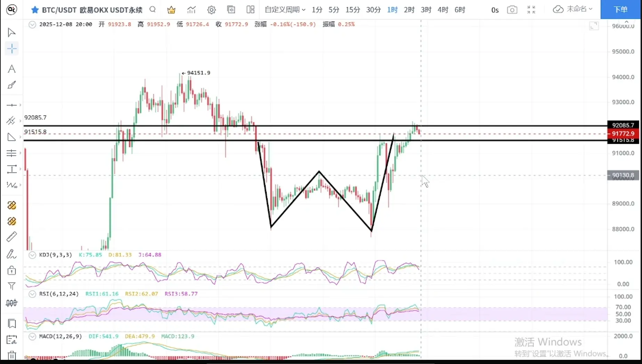Click the crown VIP icon
This screenshot has height=364, width=642.
point(171,10)
